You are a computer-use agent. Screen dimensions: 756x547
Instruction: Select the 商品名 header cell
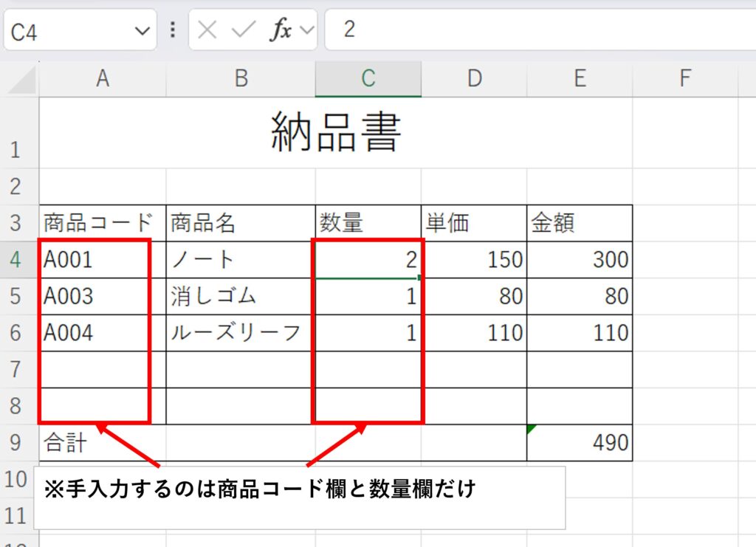[241, 223]
